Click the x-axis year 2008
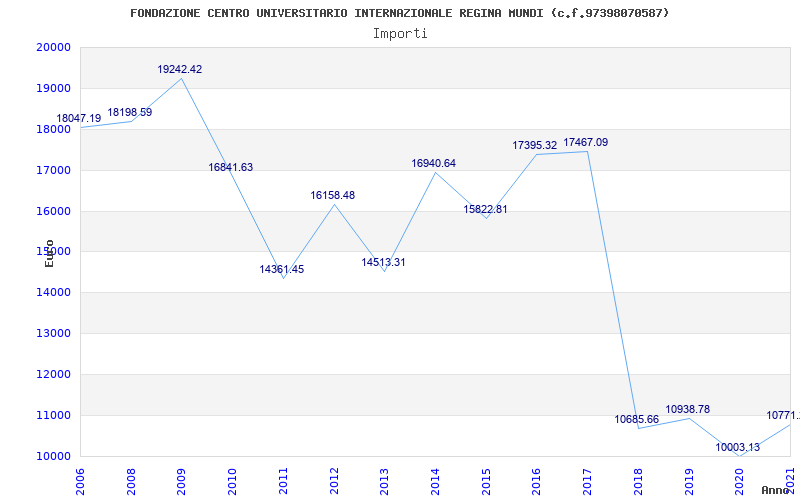 (131, 481)
